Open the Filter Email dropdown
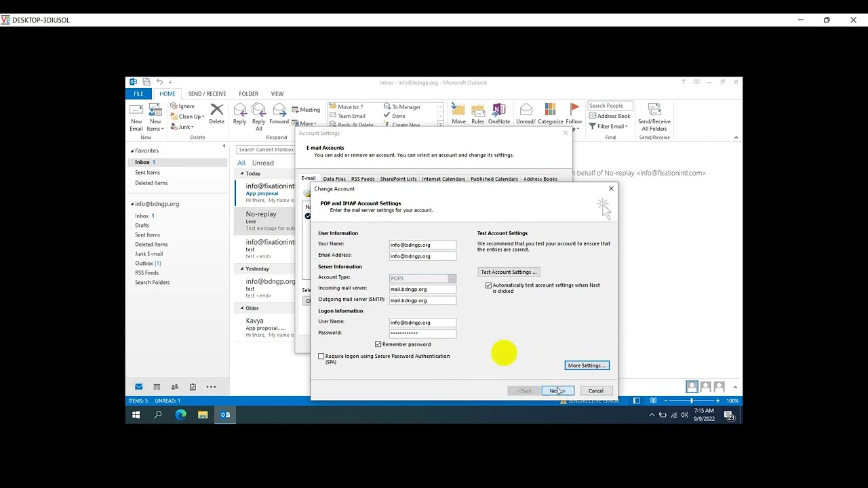Screen dimensions: 868x488 pos(608,126)
